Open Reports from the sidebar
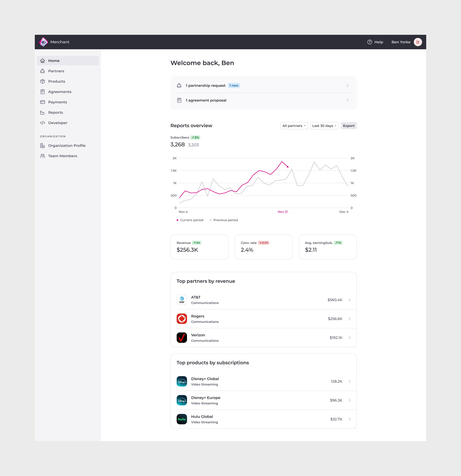Viewport: 461px width, 476px height. coord(55,113)
